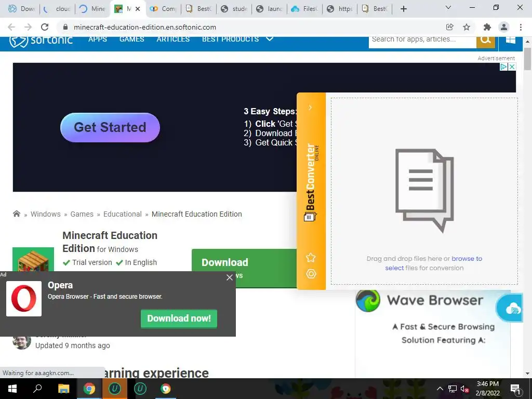Open taskbar search magnifier

click(37, 389)
